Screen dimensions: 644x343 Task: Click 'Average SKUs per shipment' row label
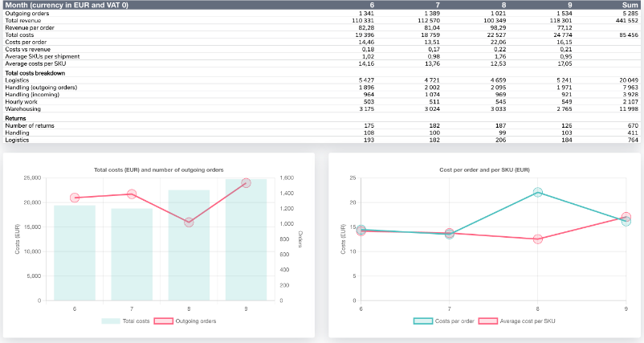click(43, 56)
